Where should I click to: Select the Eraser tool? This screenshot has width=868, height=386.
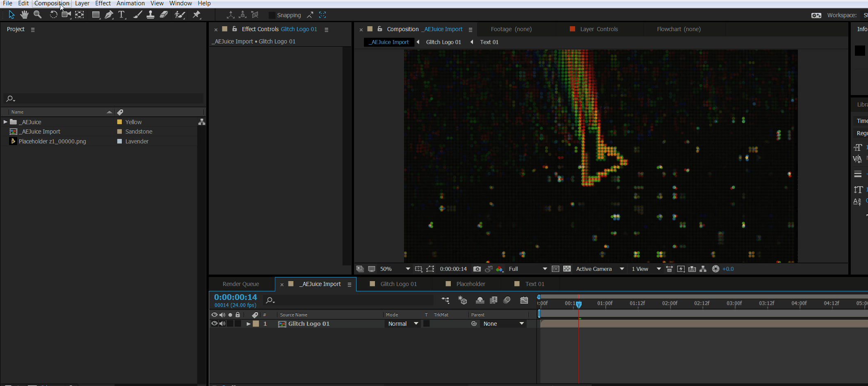pyautogui.click(x=164, y=15)
